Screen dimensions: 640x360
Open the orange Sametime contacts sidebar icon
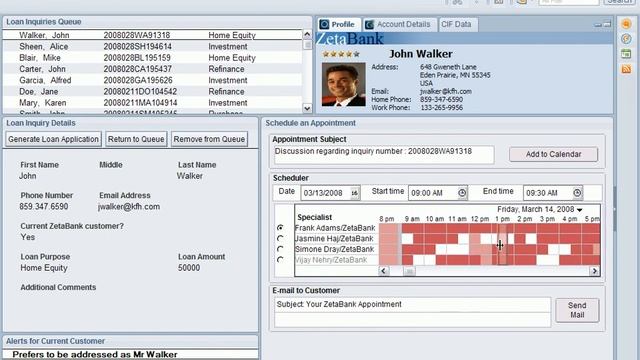626,24
